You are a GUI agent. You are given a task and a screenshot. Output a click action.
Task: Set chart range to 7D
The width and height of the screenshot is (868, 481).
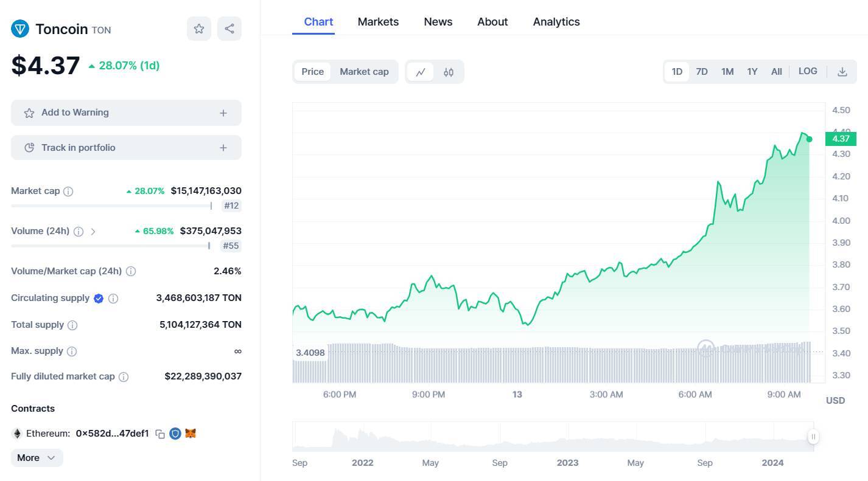pyautogui.click(x=702, y=72)
